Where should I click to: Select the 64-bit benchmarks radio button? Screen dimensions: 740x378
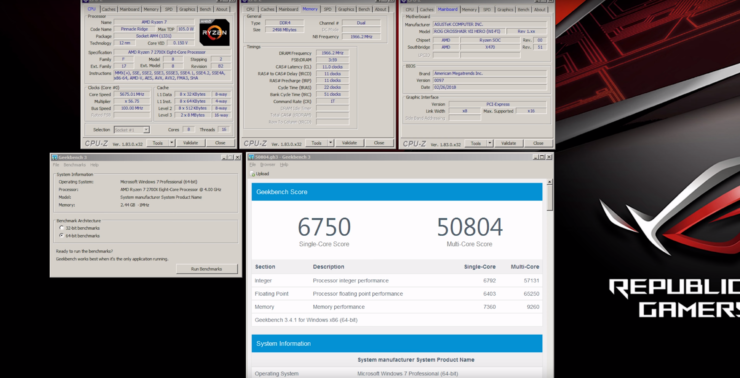61,235
